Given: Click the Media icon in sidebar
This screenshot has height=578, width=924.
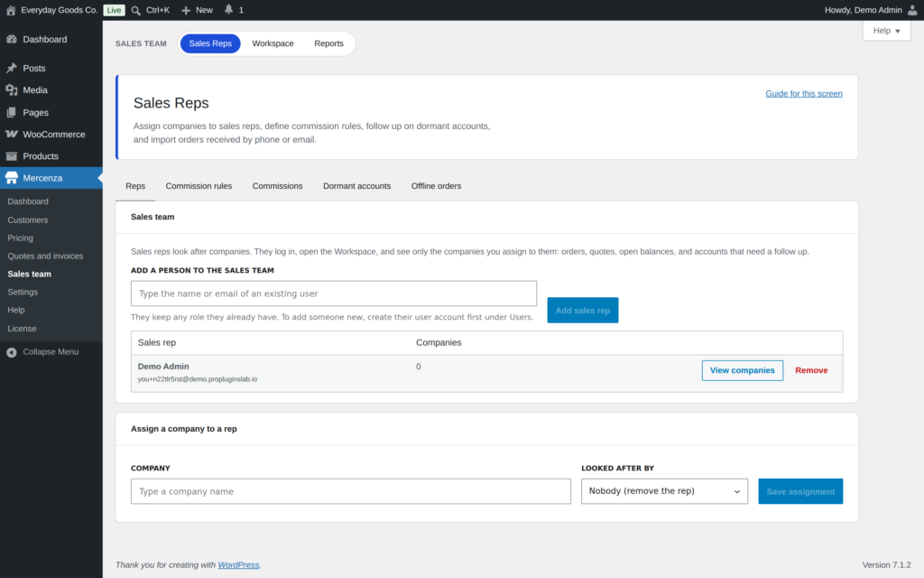Looking at the screenshot, I should coord(11,89).
